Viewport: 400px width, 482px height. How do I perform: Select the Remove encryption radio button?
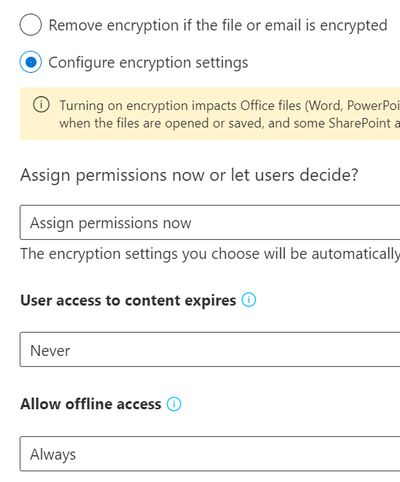31,25
